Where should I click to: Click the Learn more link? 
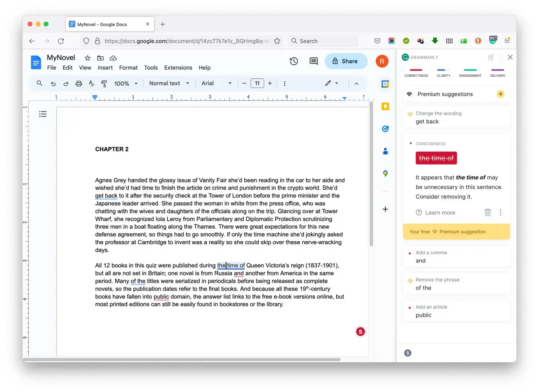click(440, 213)
